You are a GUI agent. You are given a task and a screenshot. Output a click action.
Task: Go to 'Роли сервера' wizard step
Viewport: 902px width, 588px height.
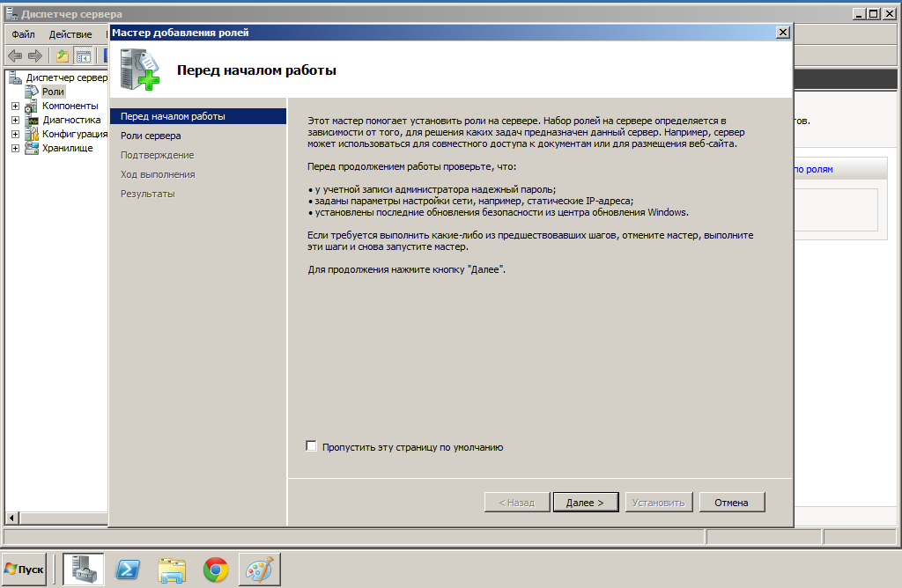point(151,136)
